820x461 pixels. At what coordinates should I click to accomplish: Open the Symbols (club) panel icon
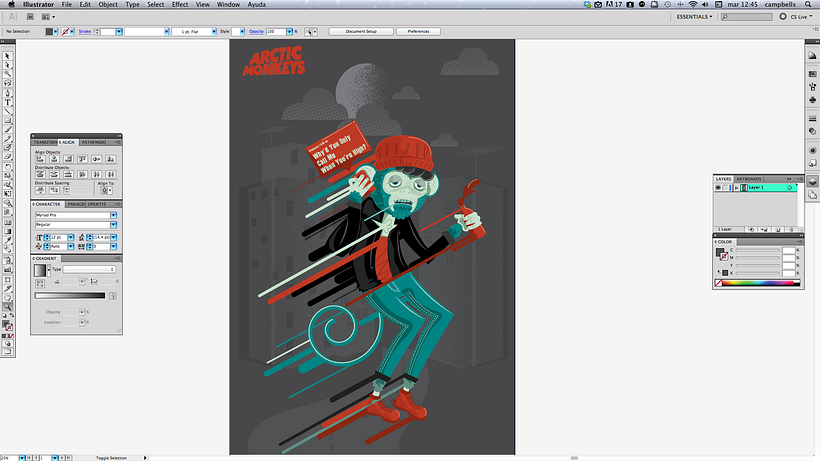point(812,99)
